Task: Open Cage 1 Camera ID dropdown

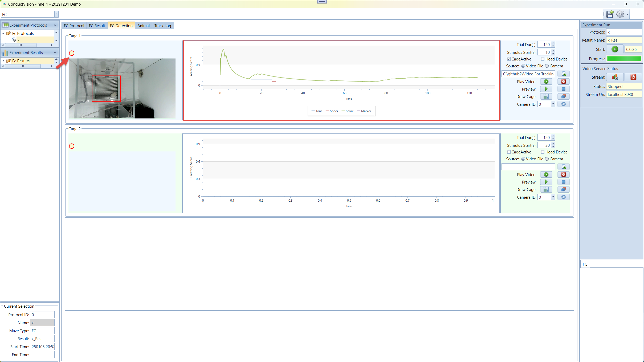Action: tap(553, 104)
